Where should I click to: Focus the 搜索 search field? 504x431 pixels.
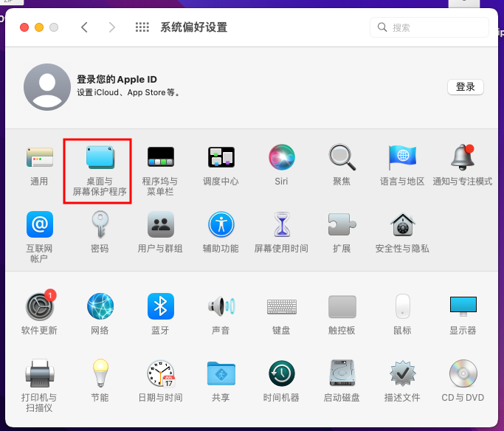click(429, 27)
